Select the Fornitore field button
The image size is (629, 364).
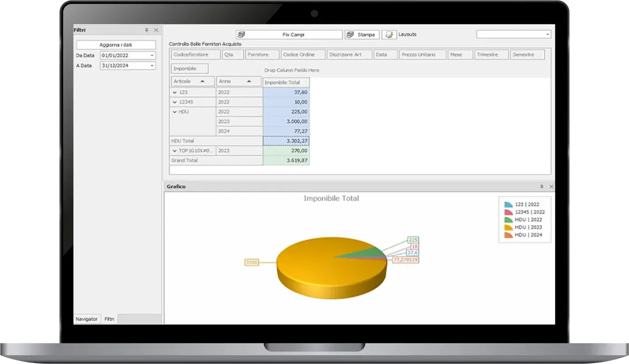(x=262, y=55)
